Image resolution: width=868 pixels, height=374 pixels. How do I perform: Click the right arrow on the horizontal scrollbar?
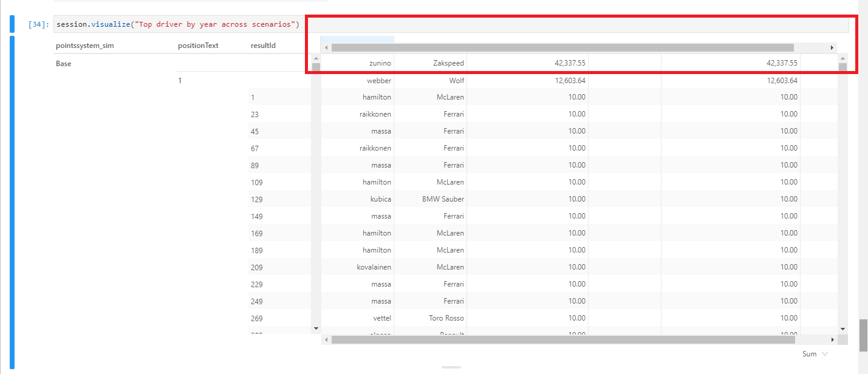(x=832, y=47)
